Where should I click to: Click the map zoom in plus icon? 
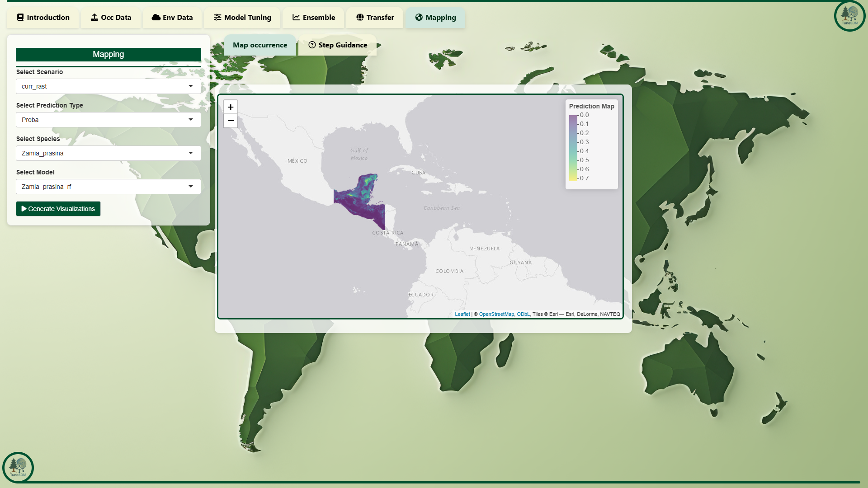(231, 107)
